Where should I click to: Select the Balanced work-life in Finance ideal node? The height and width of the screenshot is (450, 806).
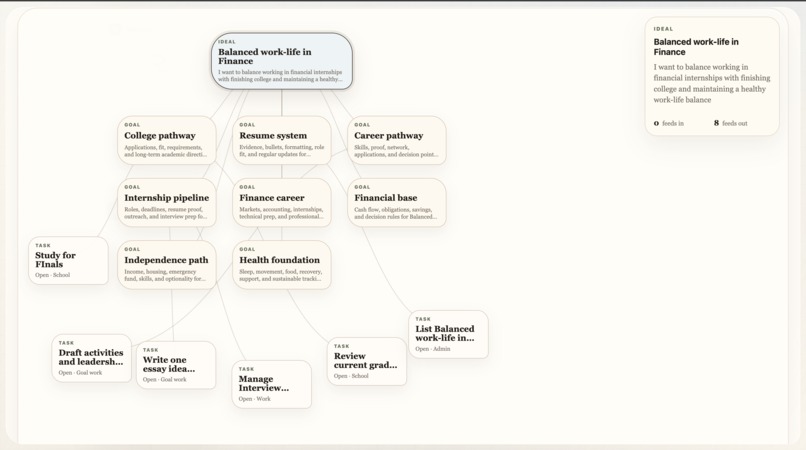[x=282, y=61]
